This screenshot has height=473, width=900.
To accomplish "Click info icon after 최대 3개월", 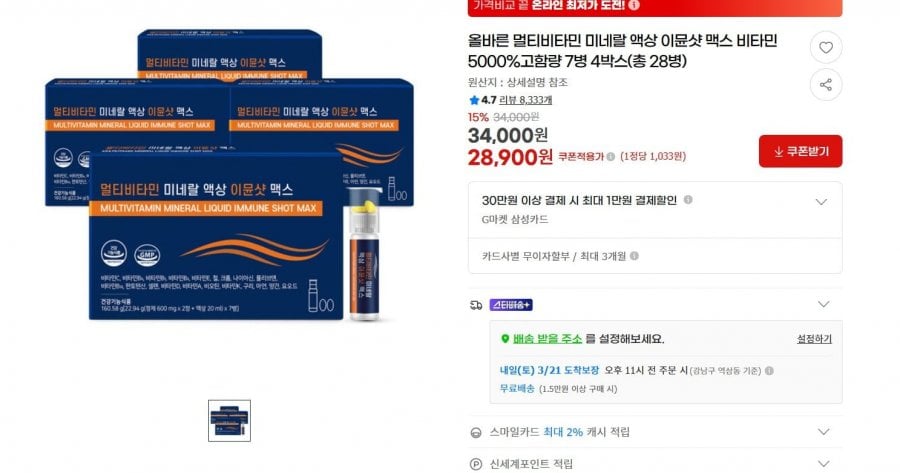I will 634,256.
